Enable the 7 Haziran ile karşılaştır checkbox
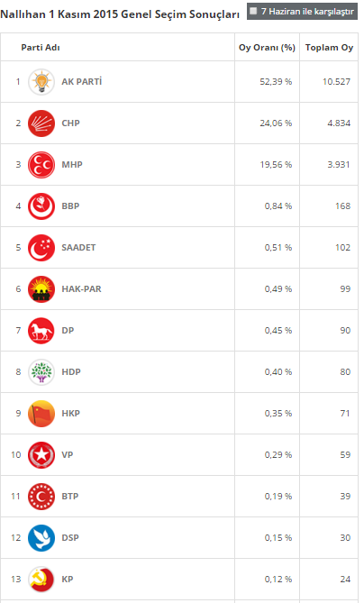The height and width of the screenshot is (603, 364). tap(253, 11)
